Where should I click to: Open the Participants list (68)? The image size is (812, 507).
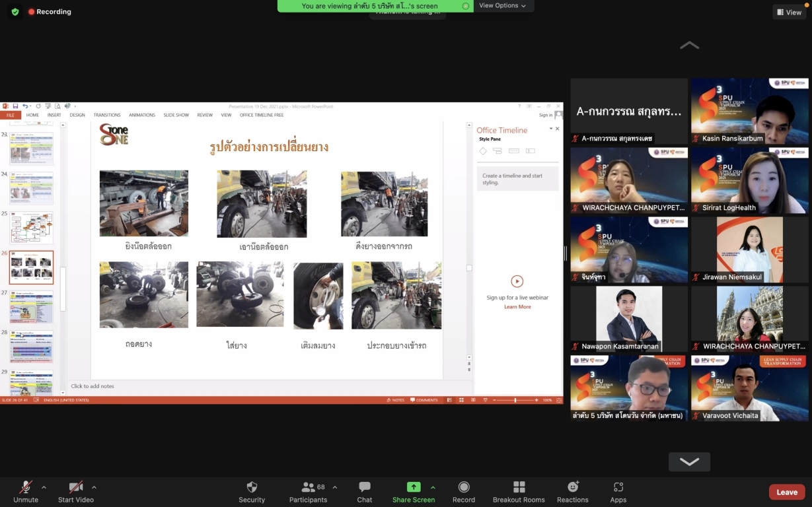click(308, 492)
